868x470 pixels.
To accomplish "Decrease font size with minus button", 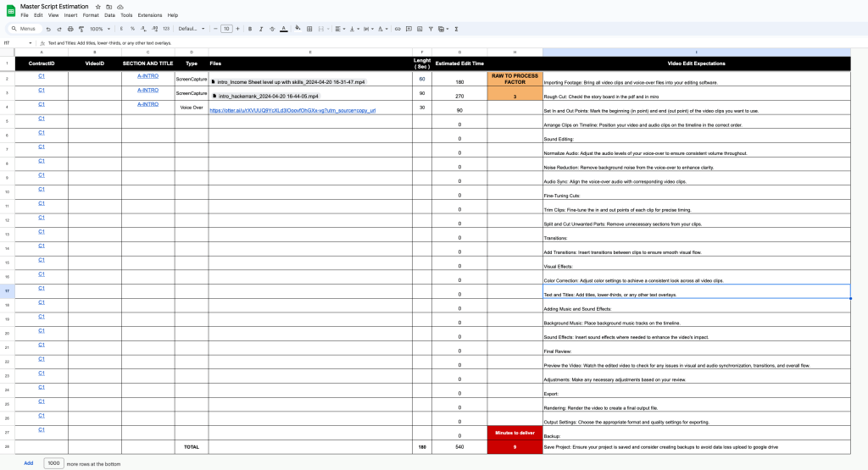I will pyautogui.click(x=215, y=29).
